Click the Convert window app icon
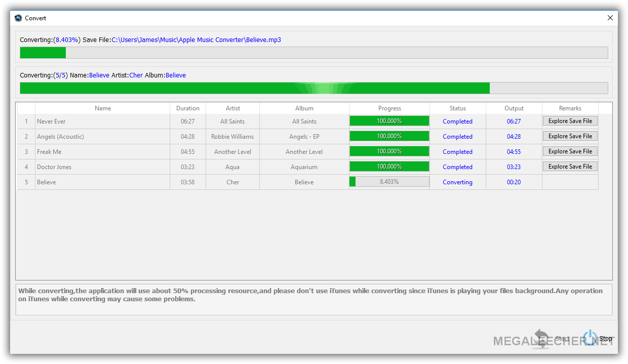 point(19,18)
